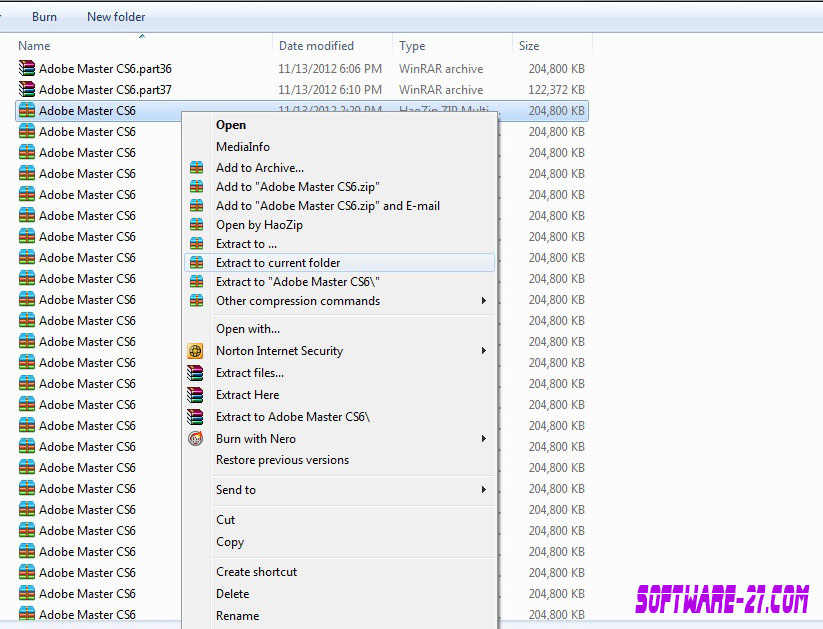Click the date 11/13/2012 6:06 PM

point(330,69)
